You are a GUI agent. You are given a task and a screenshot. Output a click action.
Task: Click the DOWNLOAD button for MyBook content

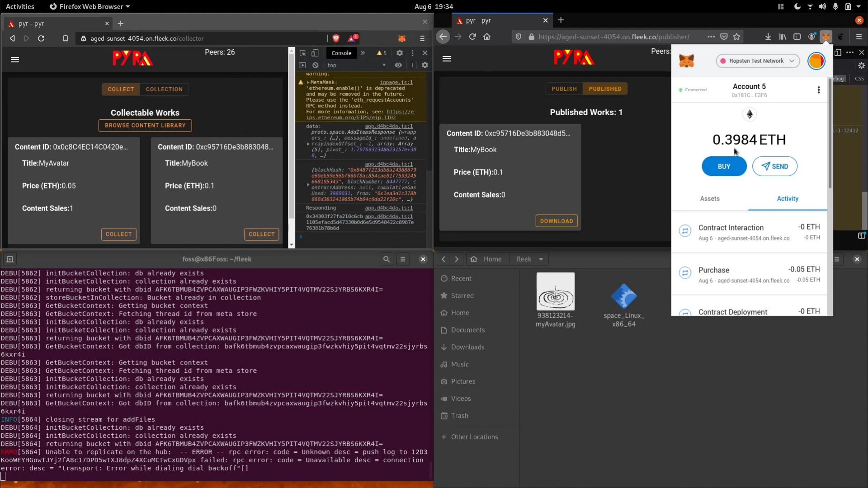tap(556, 221)
